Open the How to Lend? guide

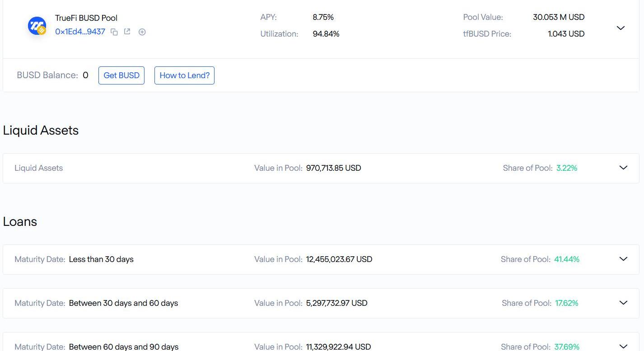(184, 75)
